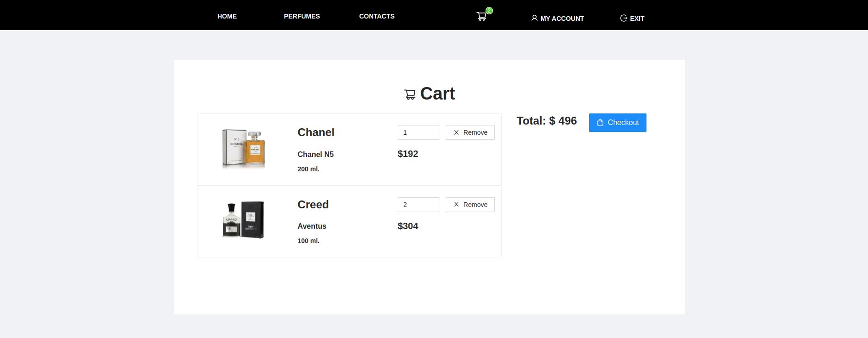Screen dimensions: 868x338
Task: Click the Chanel brand title
Action: [x=316, y=132]
